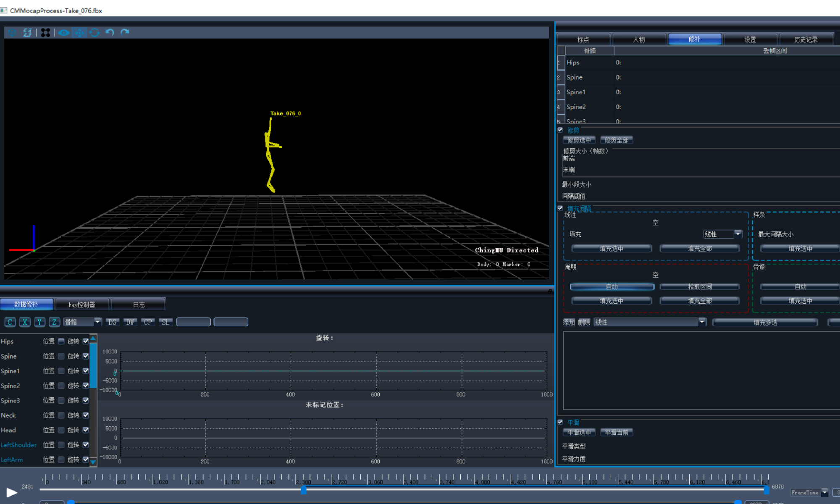840x504 pixels.
Task: Click the undo arrow icon
Action: (110, 32)
